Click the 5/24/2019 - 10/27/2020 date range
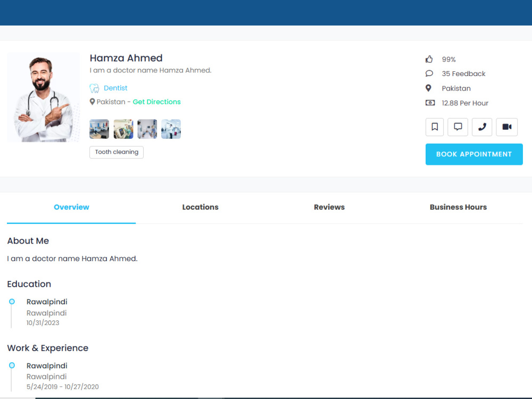 click(62, 387)
